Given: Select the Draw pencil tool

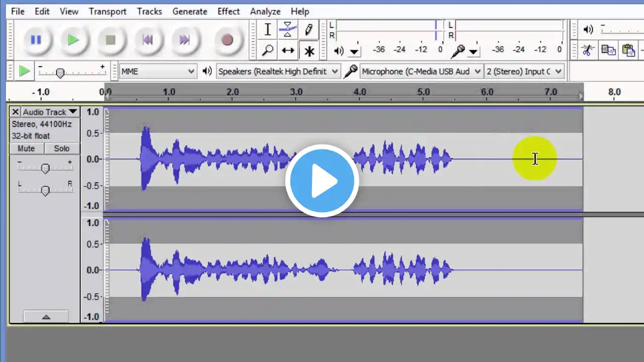Looking at the screenshot, I should click(x=308, y=30).
